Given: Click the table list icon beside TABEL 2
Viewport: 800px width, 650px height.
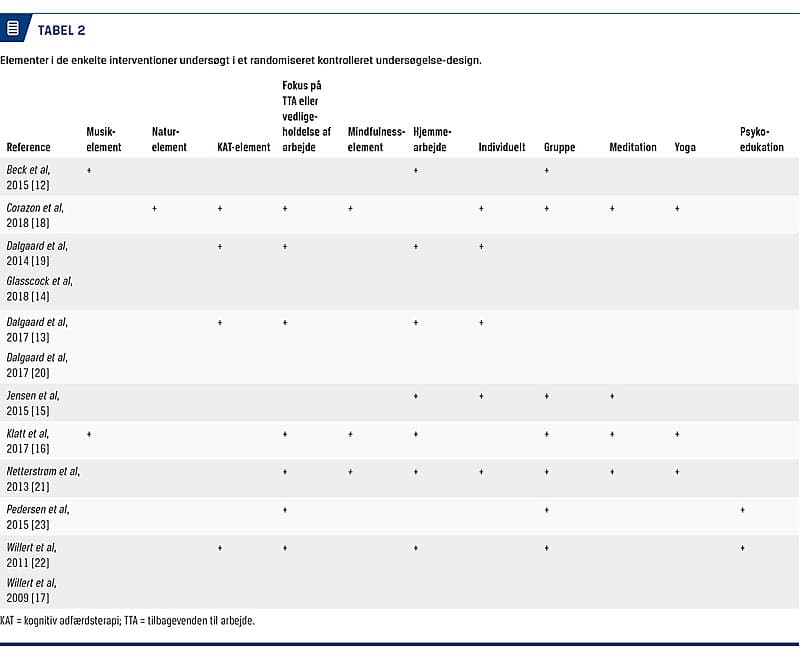Looking at the screenshot, I should pos(13,29).
